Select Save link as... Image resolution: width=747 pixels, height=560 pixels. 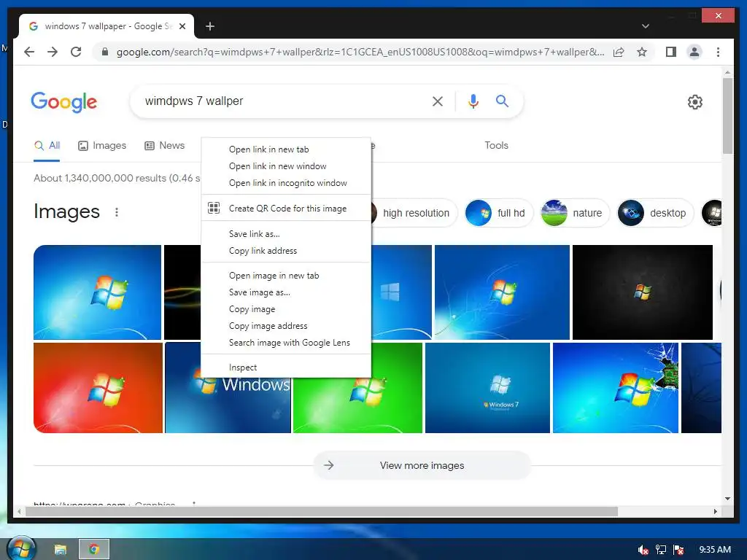[x=286, y=234]
